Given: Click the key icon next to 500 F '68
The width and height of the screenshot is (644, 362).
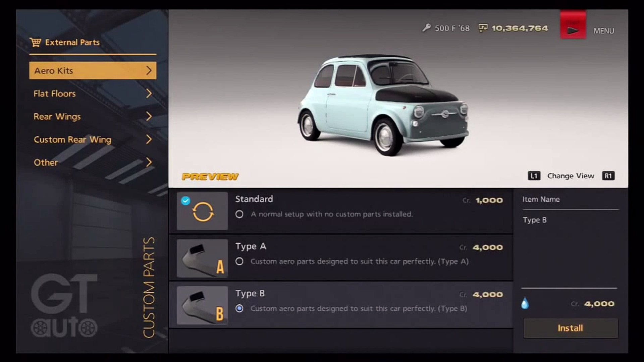Looking at the screenshot, I should click(426, 28).
